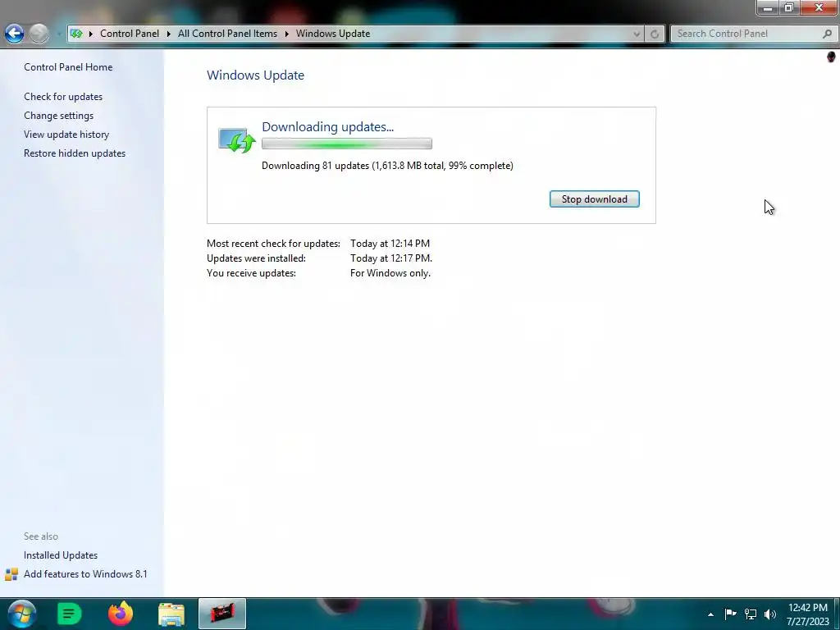
Task: Click Restore hidden updates link
Action: click(x=75, y=153)
